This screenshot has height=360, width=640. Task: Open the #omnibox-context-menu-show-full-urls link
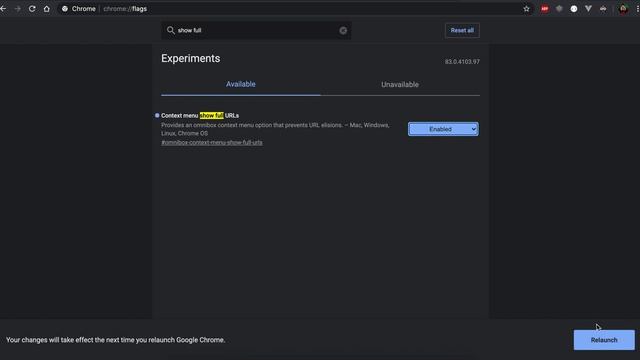(x=212, y=142)
